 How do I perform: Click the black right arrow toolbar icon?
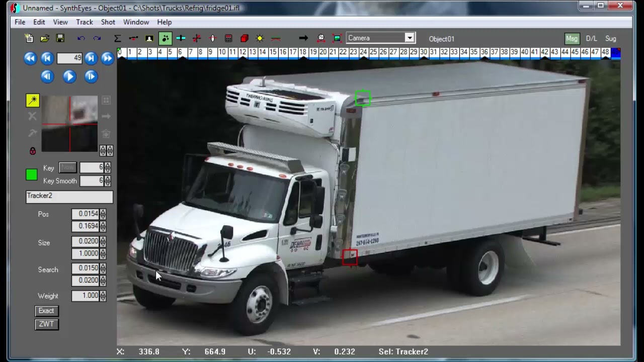tap(303, 38)
